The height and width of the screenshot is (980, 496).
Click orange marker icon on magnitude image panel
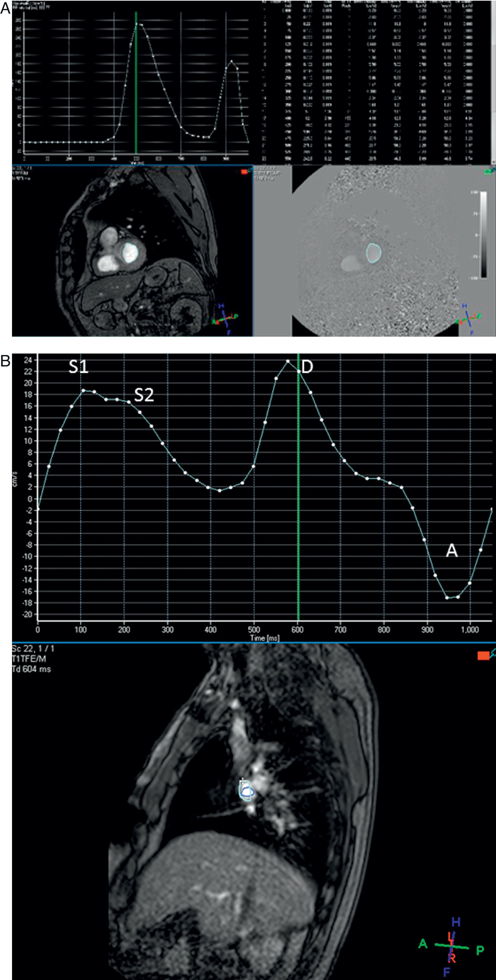pyautogui.click(x=244, y=172)
